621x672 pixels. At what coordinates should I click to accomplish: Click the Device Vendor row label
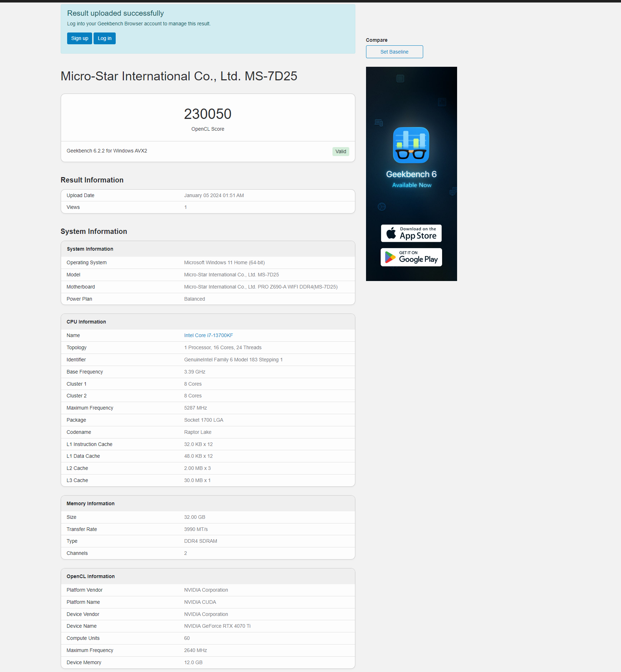point(83,614)
